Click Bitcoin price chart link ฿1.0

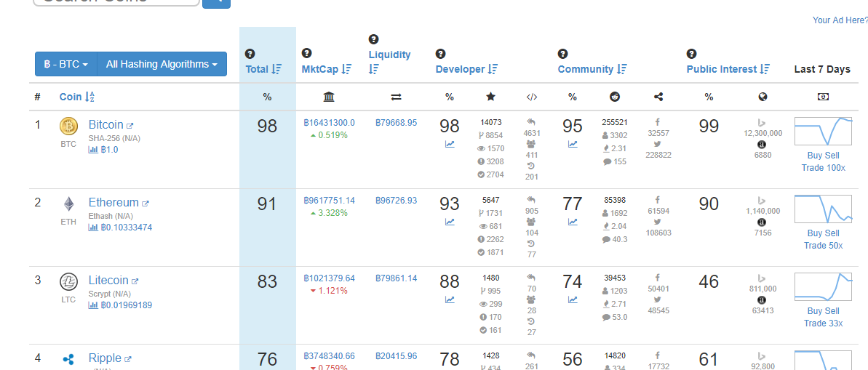103,149
